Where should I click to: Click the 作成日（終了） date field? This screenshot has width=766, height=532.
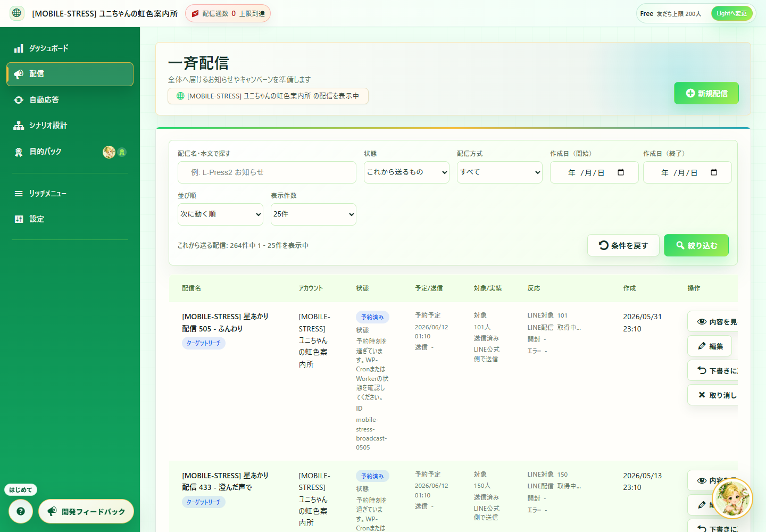coord(687,172)
